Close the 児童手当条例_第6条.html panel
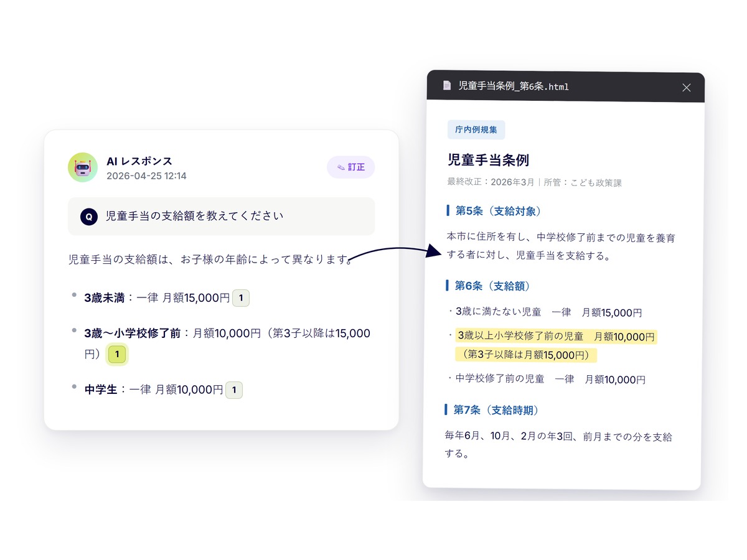 click(x=687, y=88)
